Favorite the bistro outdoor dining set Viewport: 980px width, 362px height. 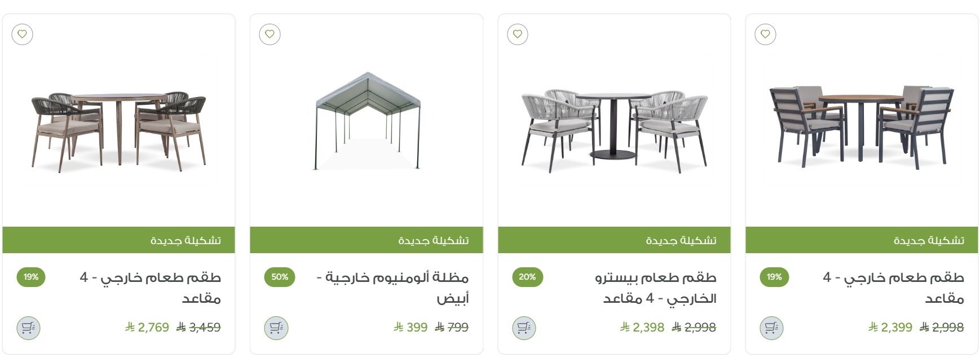pos(517,35)
